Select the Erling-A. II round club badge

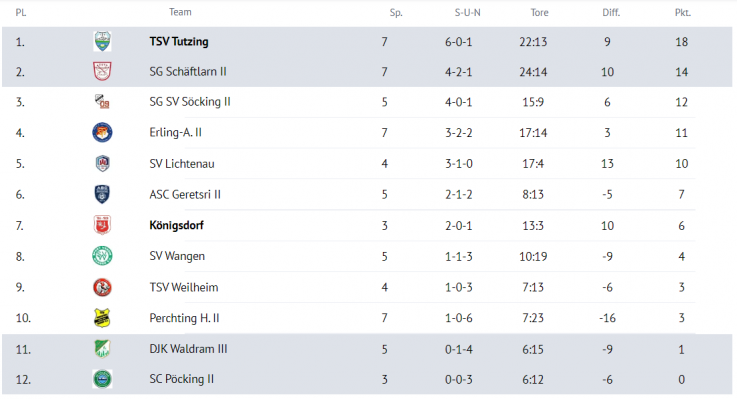tap(102, 132)
